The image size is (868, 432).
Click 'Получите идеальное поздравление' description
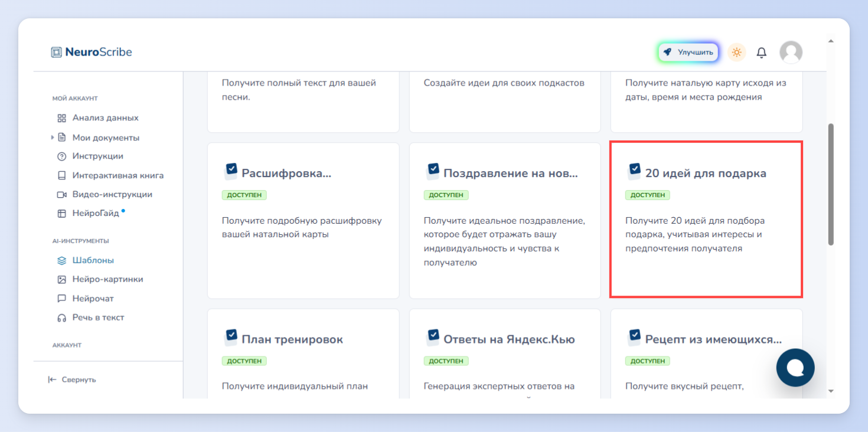(504, 241)
